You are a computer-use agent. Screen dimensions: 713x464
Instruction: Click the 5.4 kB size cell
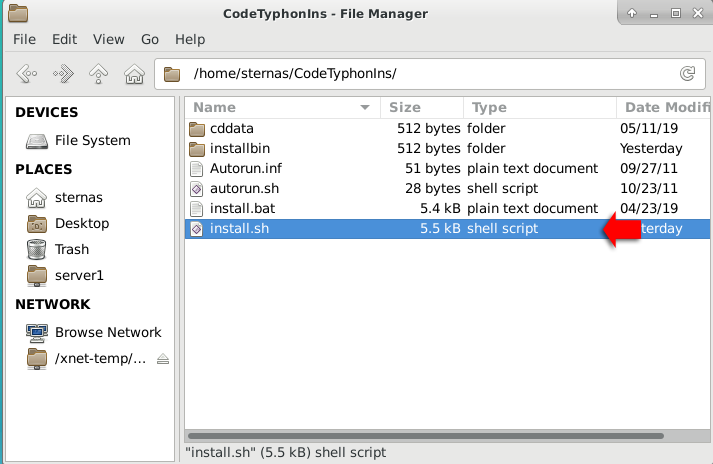coord(440,209)
